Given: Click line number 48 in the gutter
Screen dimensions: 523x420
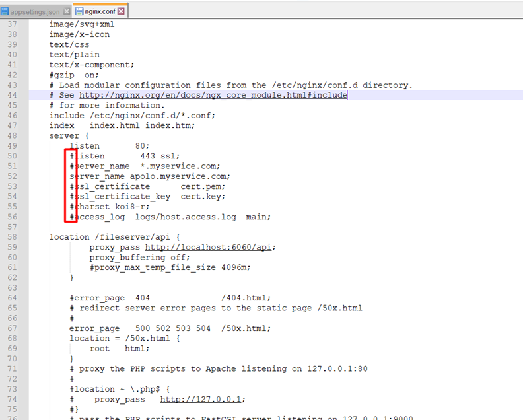Looking at the screenshot, I should pos(13,136).
